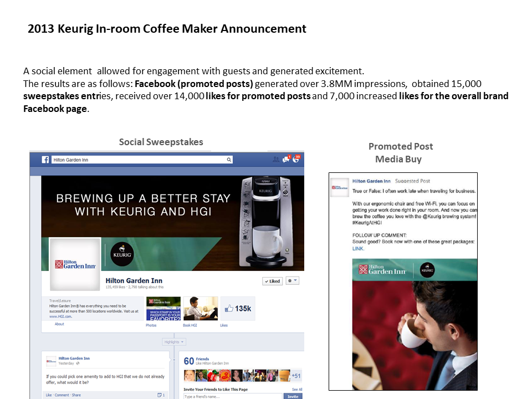Open the www.HGI.com link
Viewport: 532px width, 399px height.
[x=60, y=316]
